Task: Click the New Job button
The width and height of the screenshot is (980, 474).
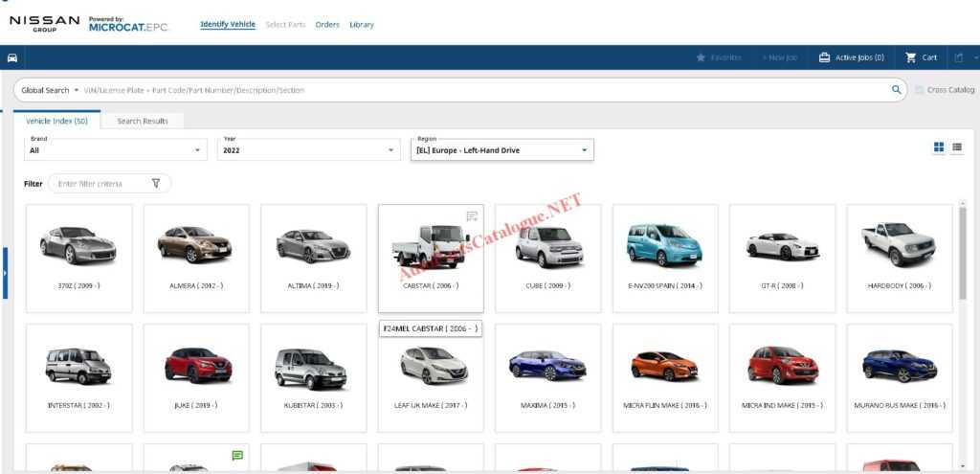Action: pyautogui.click(x=780, y=57)
